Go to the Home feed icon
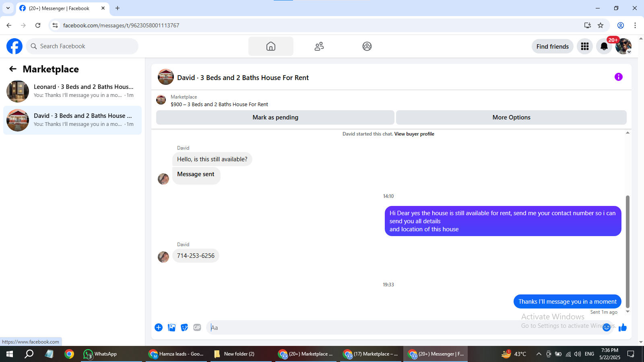 (271, 46)
